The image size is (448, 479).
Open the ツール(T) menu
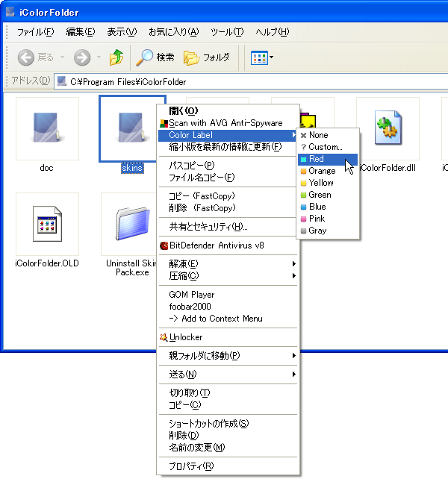pyautogui.click(x=227, y=32)
